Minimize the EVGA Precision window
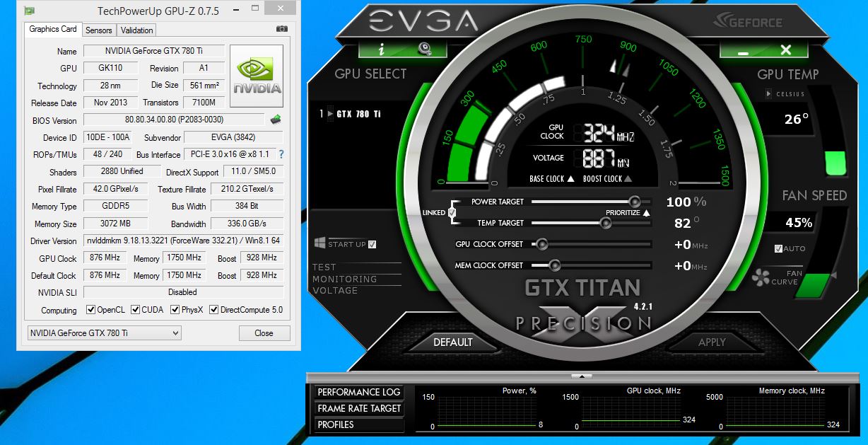The image size is (868, 445). pyautogui.click(x=742, y=50)
